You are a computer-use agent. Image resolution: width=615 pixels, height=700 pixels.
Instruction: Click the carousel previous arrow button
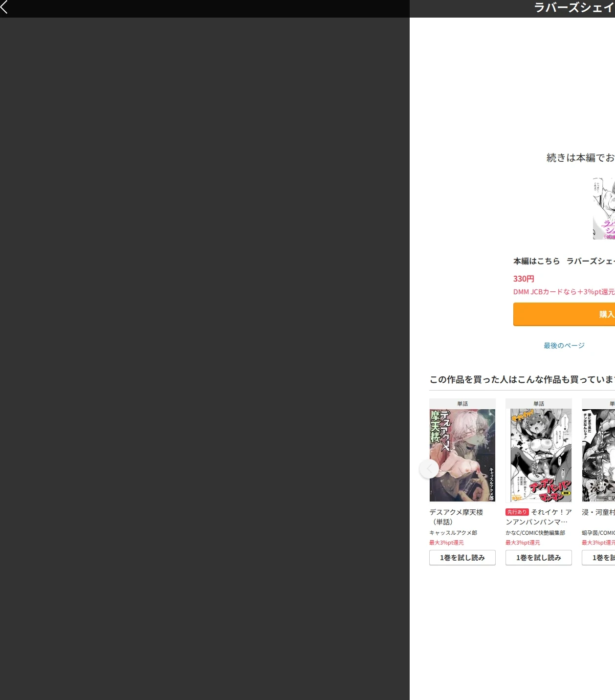click(x=429, y=469)
